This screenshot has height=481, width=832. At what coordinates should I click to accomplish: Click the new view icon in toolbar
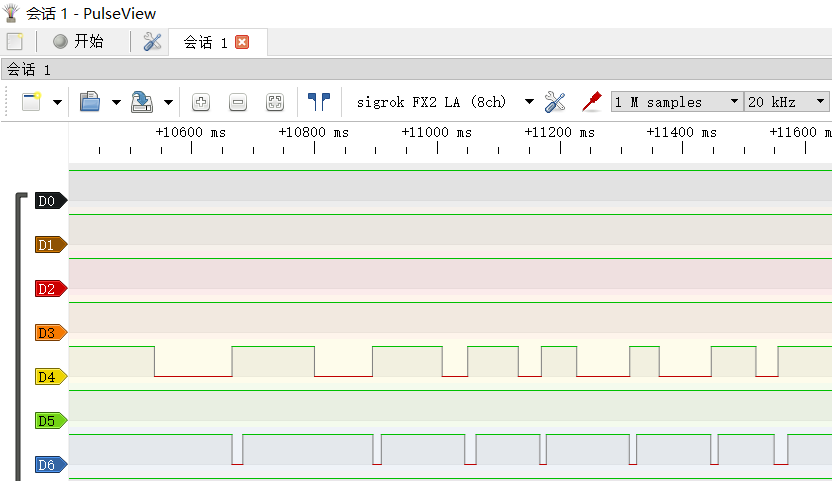click(x=31, y=101)
